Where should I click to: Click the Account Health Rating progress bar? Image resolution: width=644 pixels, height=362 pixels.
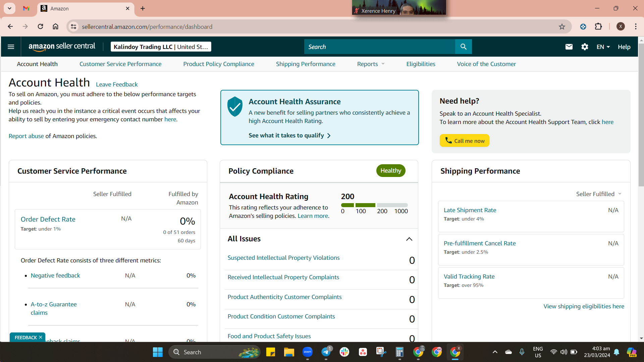click(x=374, y=205)
